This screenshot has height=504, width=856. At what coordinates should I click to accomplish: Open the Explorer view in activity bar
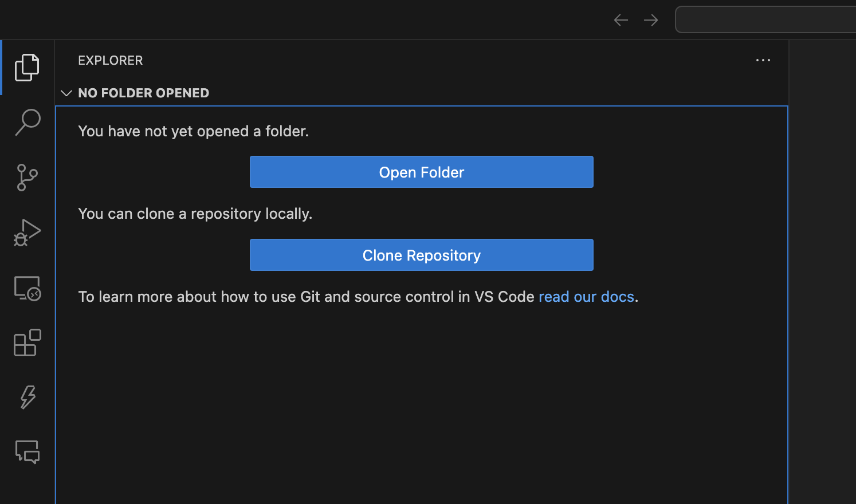click(27, 68)
